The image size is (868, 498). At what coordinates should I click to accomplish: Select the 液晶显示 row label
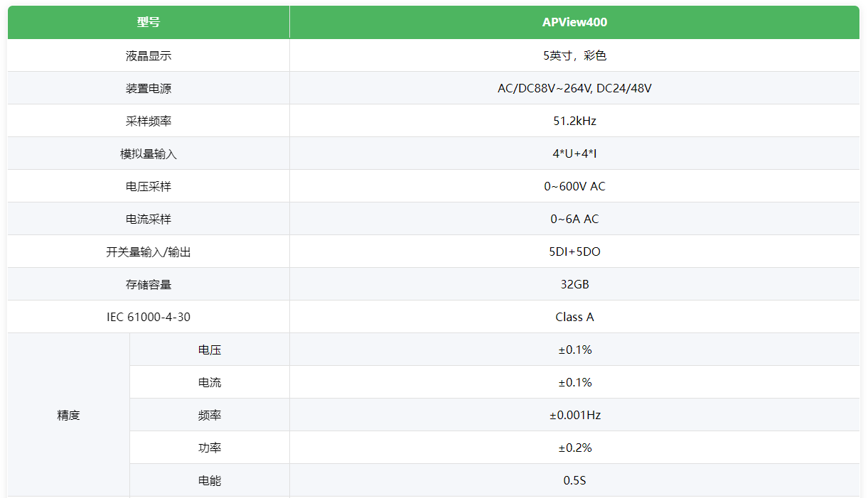pyautogui.click(x=149, y=55)
